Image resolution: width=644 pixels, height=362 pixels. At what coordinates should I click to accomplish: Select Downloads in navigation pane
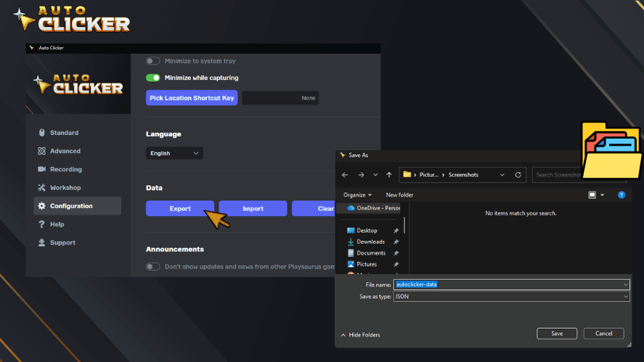click(366, 242)
